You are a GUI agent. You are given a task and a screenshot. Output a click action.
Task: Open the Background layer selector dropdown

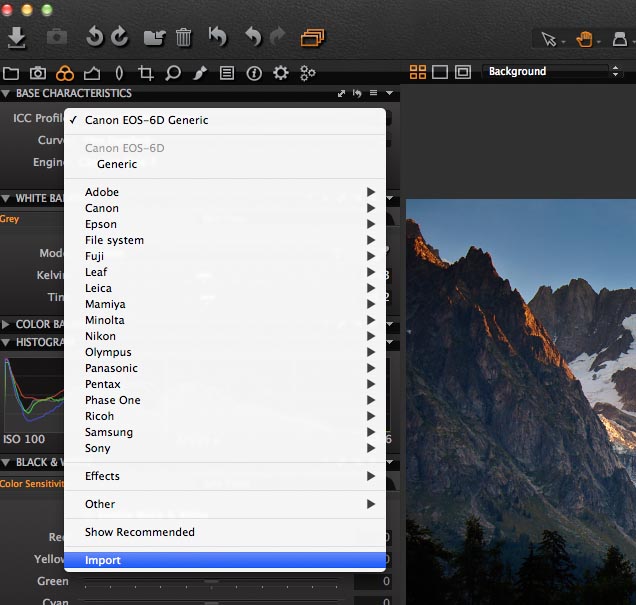tap(553, 71)
